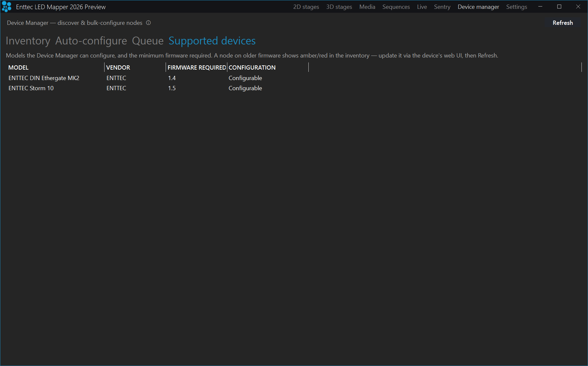588x366 pixels.
Task: Open the 2D stages section
Action: point(306,7)
